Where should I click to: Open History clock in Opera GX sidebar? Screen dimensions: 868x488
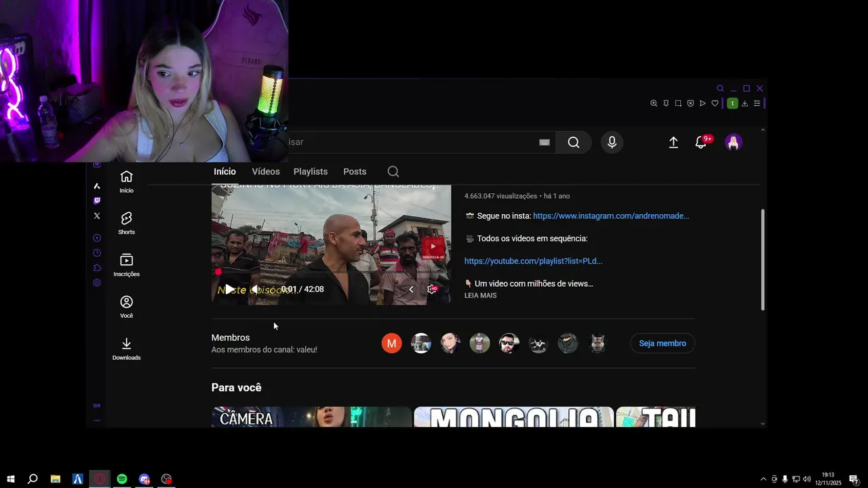(97, 253)
